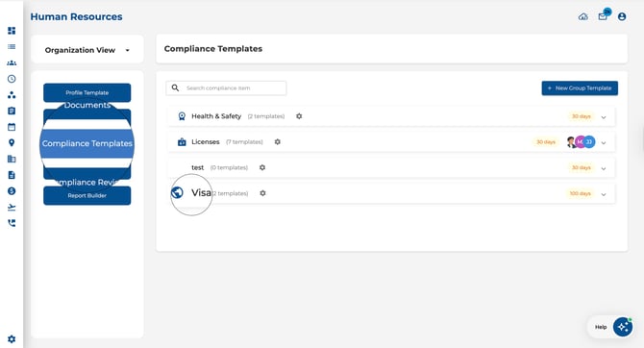Open the dashboard grid icon in sidebar
644x348 pixels.
(x=12, y=31)
